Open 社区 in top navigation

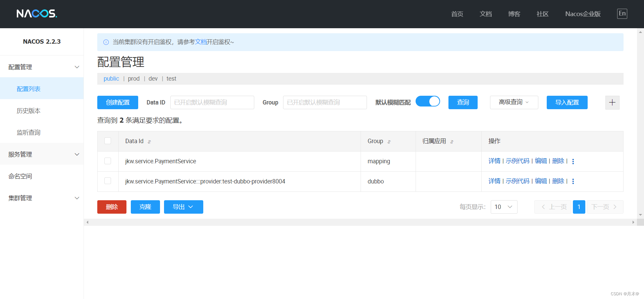tap(543, 14)
